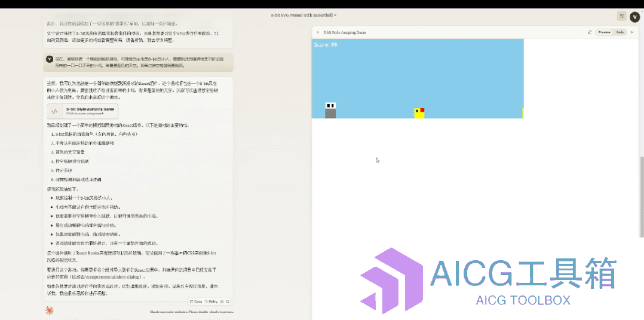Open the 8-bit Style Jumping Game artifact card
Viewport: 644px width, 320px height.
coord(83,111)
